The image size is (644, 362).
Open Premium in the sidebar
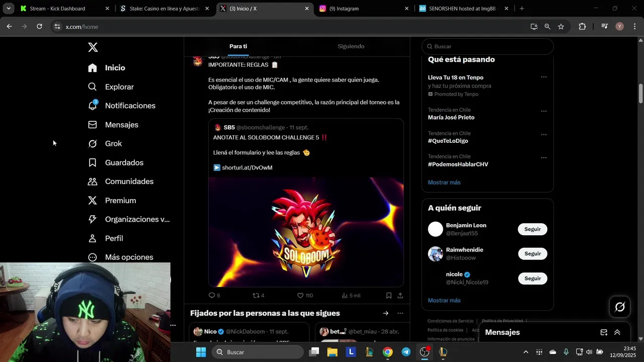point(112,201)
